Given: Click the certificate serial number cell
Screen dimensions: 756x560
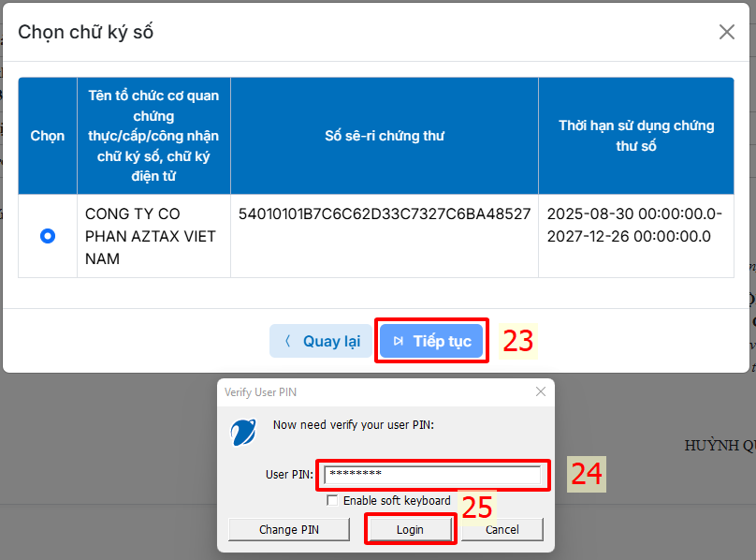Looking at the screenshot, I should (x=384, y=214).
